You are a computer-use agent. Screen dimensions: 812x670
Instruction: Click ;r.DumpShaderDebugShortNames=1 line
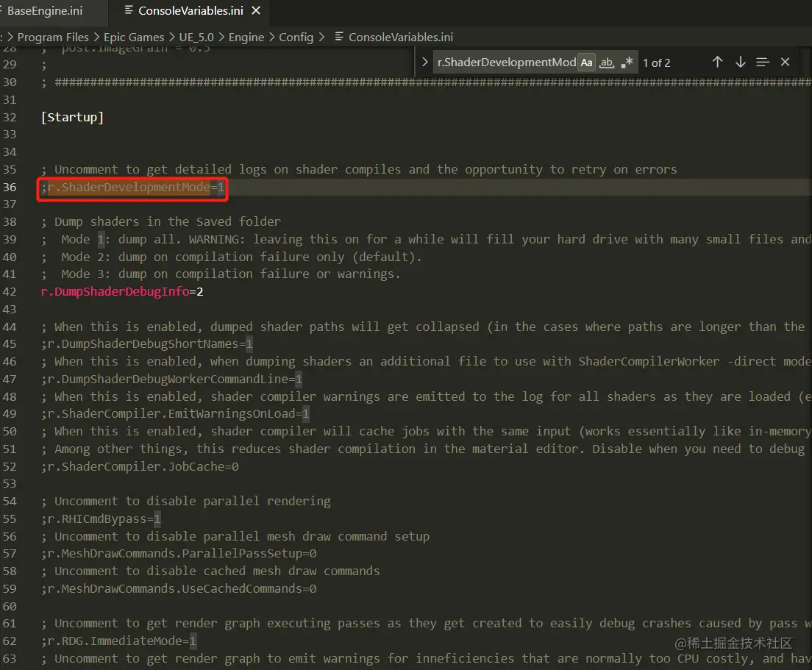click(x=147, y=343)
